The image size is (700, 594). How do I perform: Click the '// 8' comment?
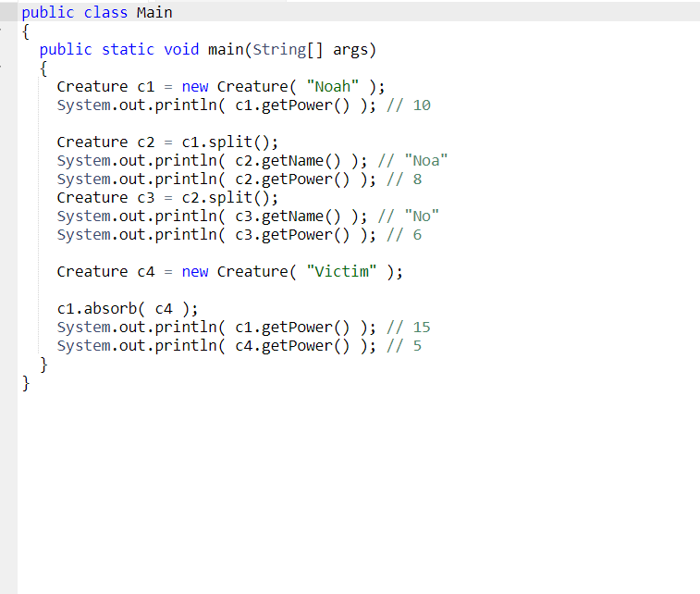[x=404, y=179]
